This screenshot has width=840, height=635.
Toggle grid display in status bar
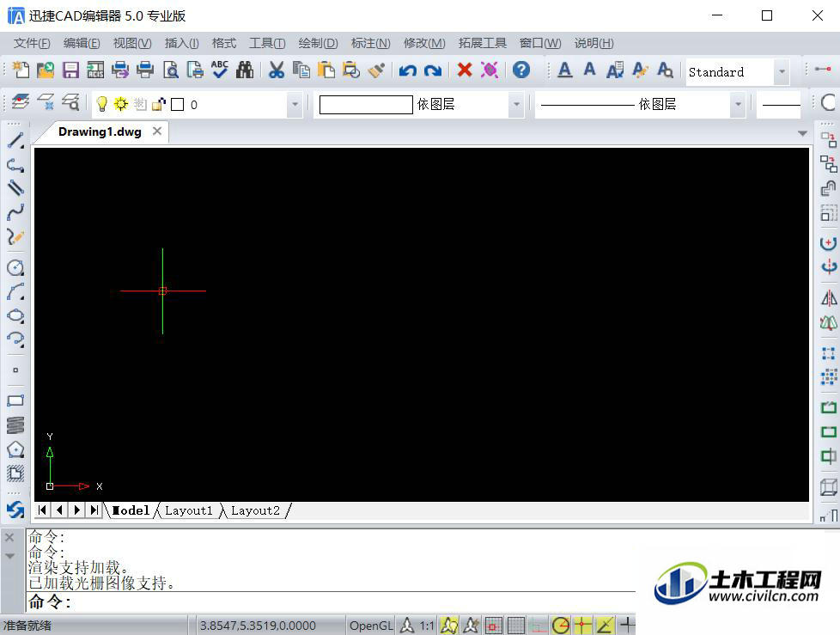[516, 626]
